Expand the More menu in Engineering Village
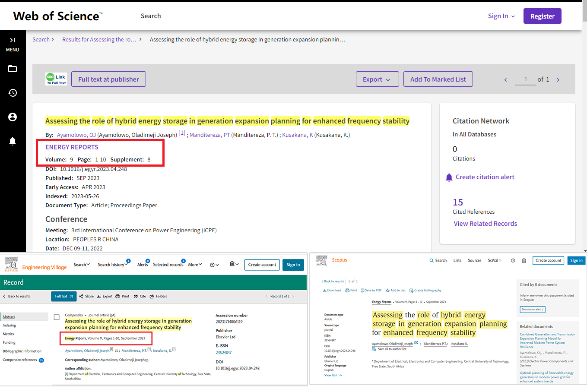 pyautogui.click(x=195, y=265)
